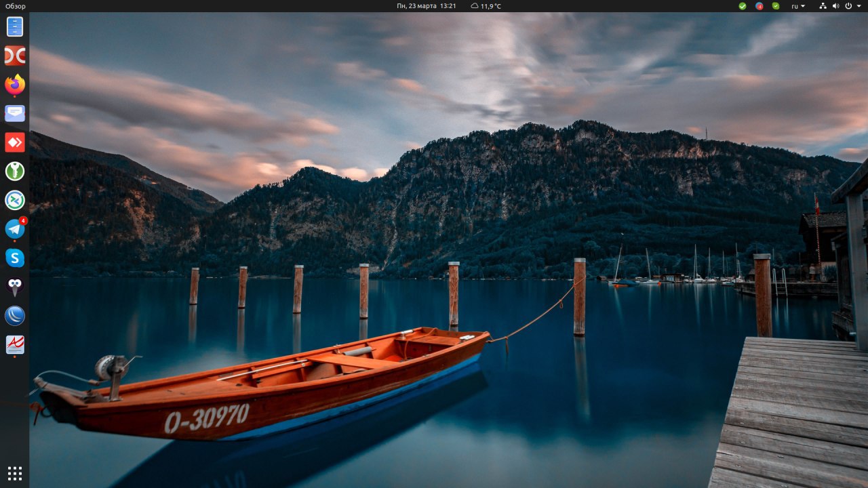Open Telegram with unread badge

[15, 229]
